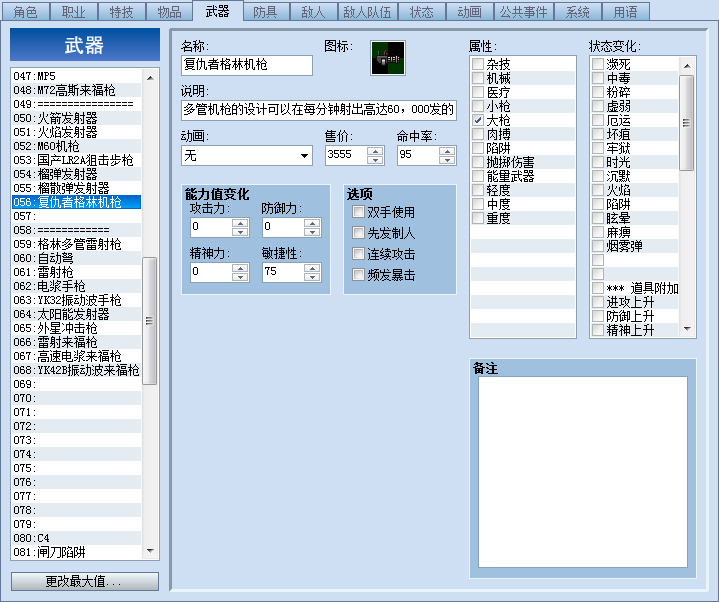Select weapon 062:电浆手枪
The width and height of the screenshot is (719, 602).
click(x=77, y=286)
